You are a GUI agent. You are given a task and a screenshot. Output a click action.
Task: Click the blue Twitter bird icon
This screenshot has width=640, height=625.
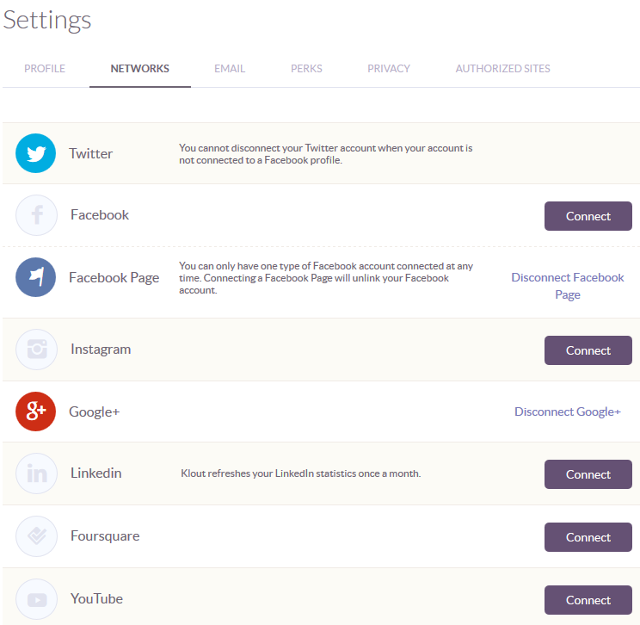36,153
